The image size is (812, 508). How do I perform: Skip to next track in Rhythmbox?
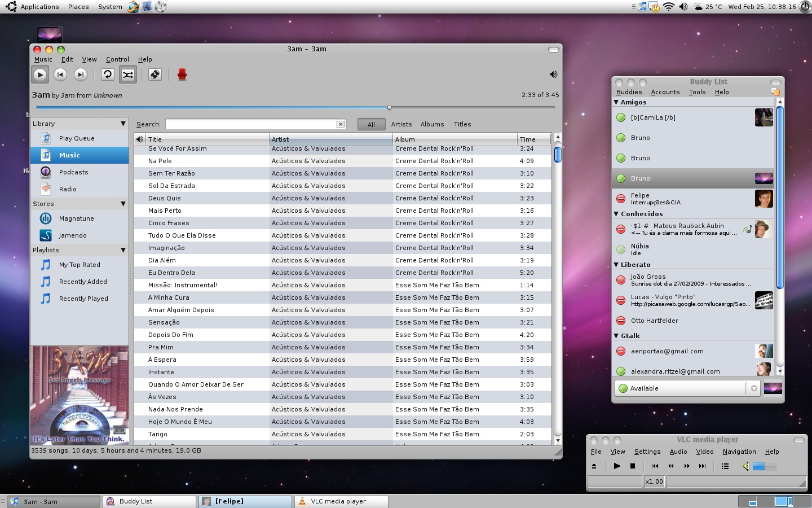point(81,75)
